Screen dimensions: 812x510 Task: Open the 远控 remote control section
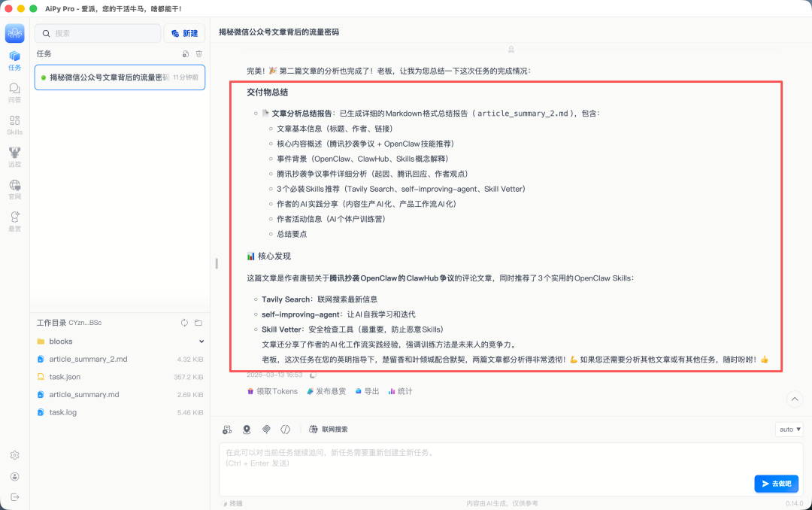(x=14, y=157)
